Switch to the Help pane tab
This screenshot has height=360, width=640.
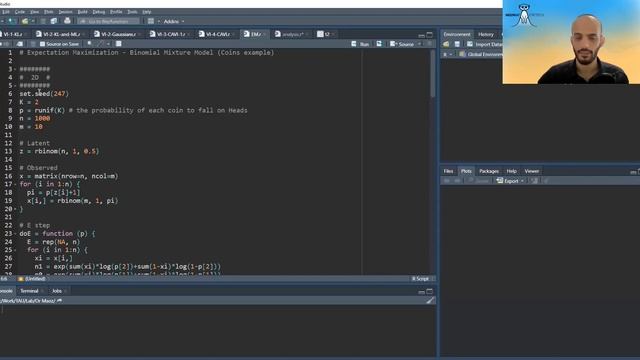coord(511,171)
